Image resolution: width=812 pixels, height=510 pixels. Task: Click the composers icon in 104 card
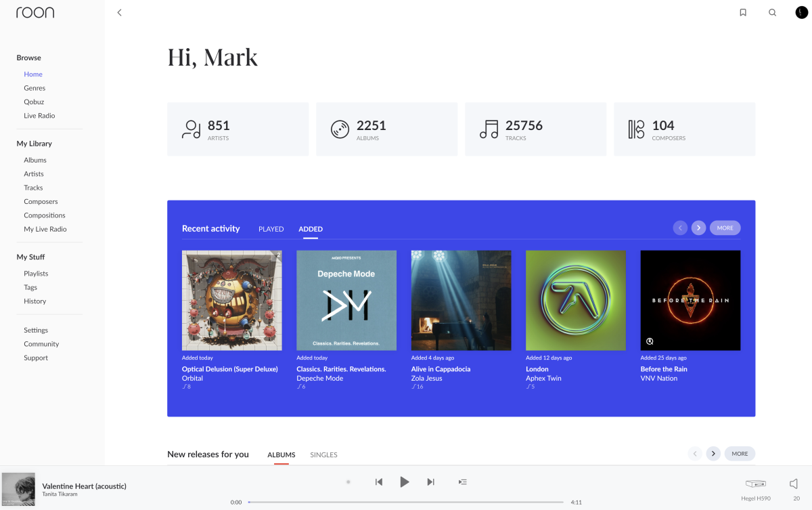tap(636, 129)
